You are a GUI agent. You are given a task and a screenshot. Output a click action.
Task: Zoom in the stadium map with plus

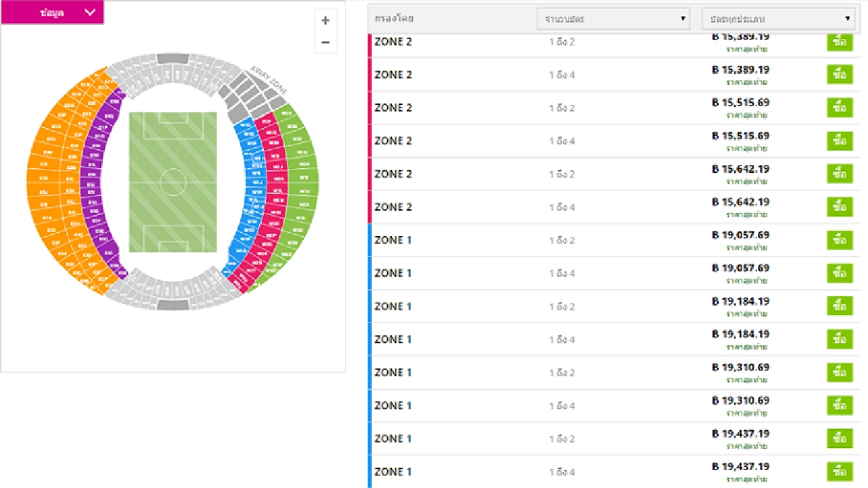pyautogui.click(x=325, y=20)
